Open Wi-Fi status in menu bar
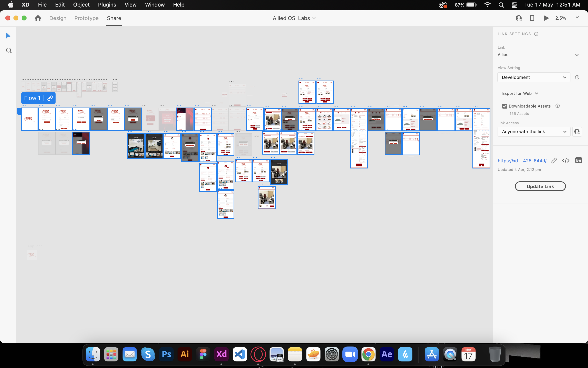The height and width of the screenshot is (368, 588). tap(487, 5)
